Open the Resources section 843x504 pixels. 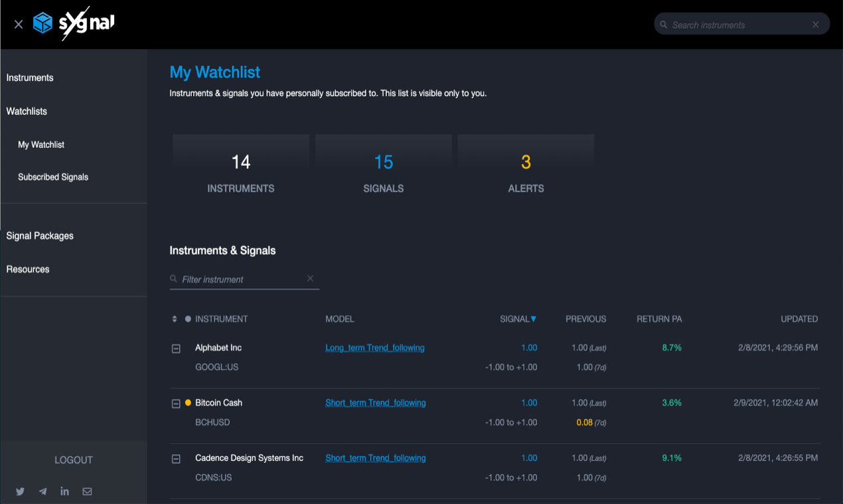[x=28, y=269]
